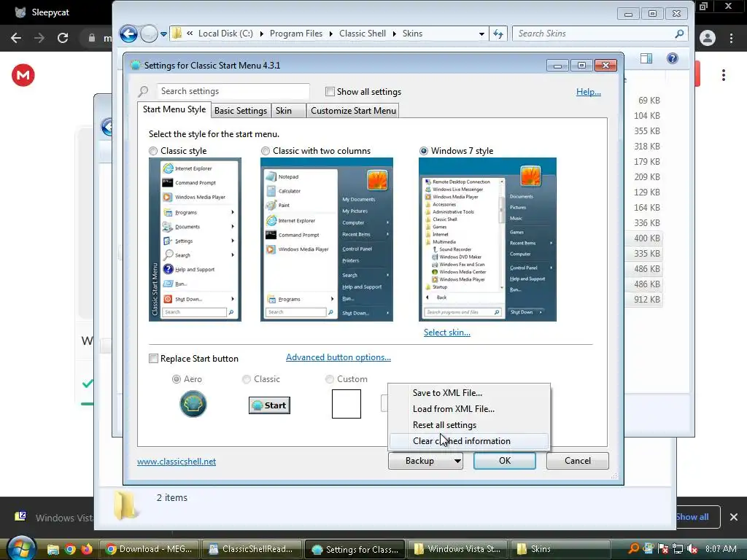Click the Chrome reload button

pyautogui.click(x=63, y=38)
